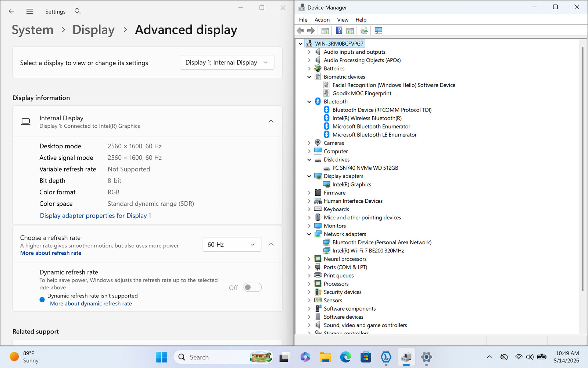Collapse the WIN-3RM0BCFVPG7 root node
This screenshot has width=588, height=368.
point(301,44)
